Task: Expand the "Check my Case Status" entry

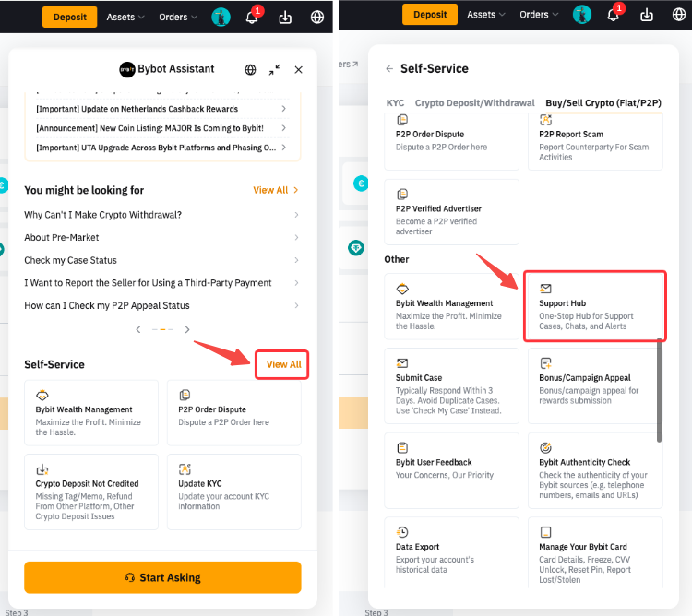Action: pos(161,260)
